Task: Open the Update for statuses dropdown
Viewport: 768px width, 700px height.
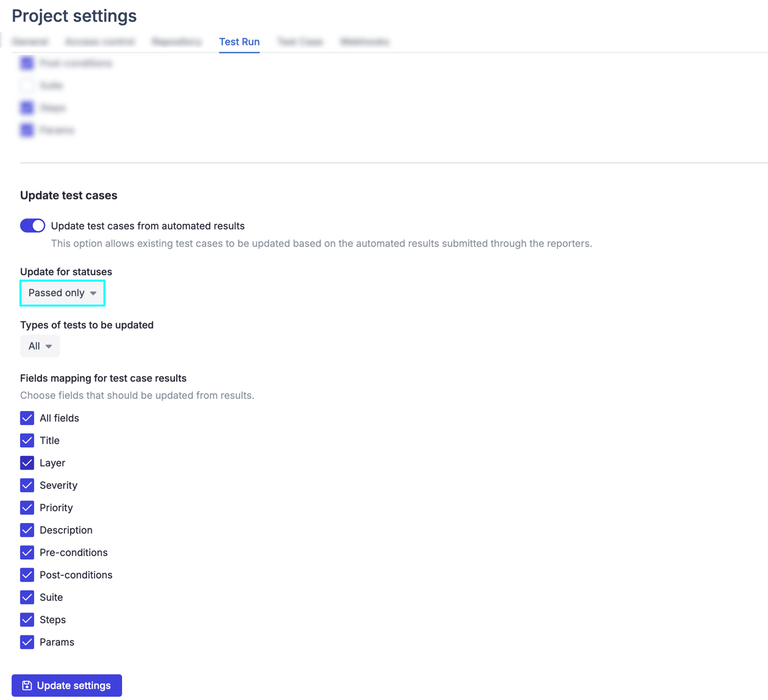Action: 62,293
